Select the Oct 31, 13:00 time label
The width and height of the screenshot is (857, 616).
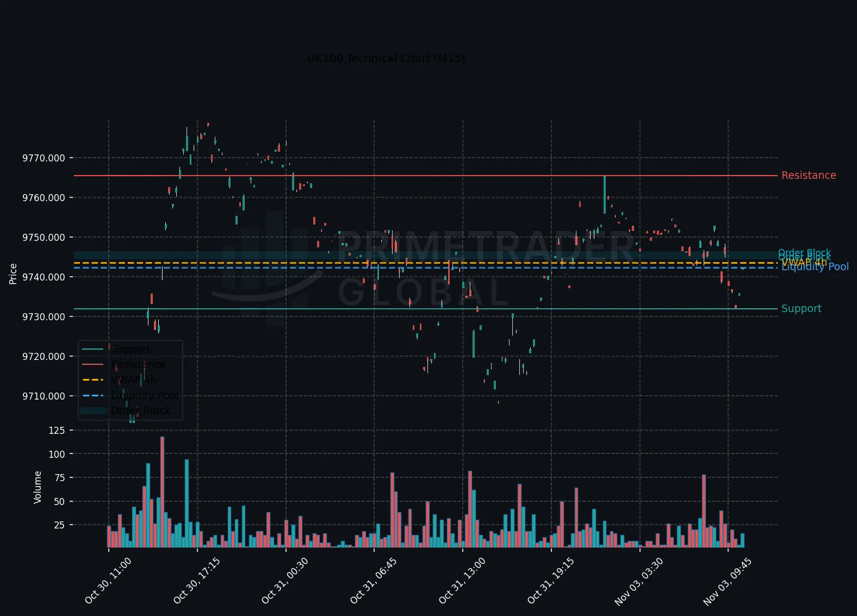(462, 581)
